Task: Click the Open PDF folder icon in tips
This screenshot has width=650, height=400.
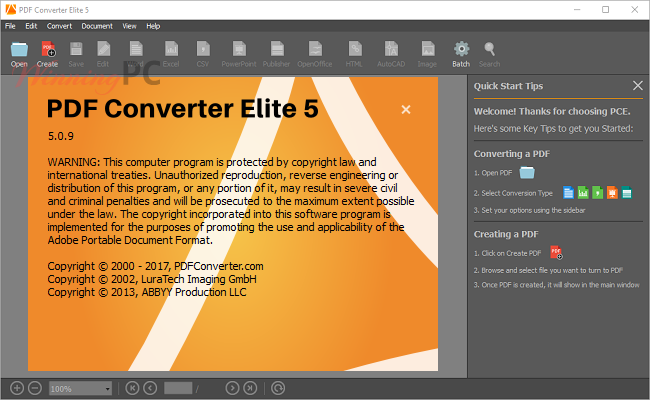Action: click(x=527, y=172)
